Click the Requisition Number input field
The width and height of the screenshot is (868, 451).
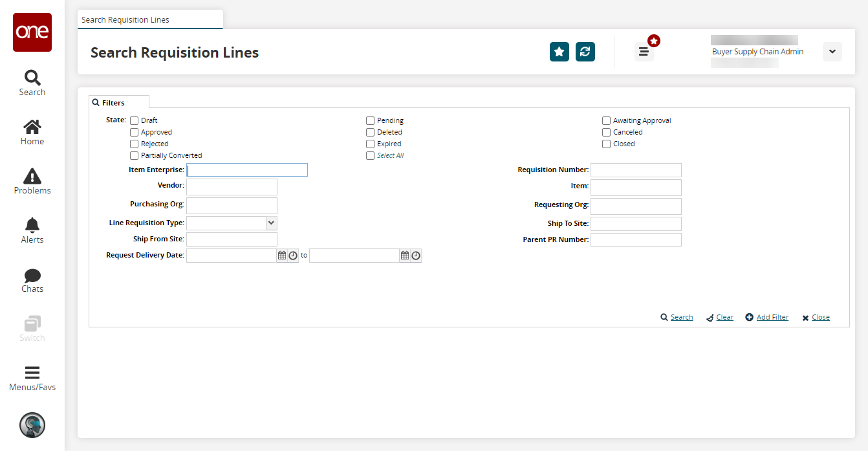tap(635, 170)
